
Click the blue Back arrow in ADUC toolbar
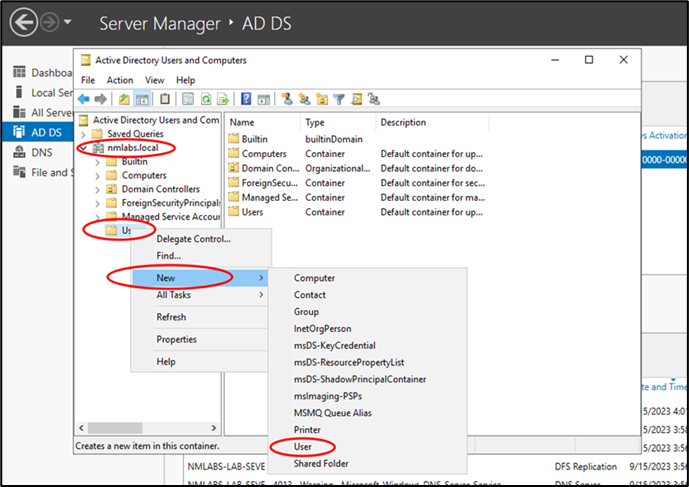[83, 99]
